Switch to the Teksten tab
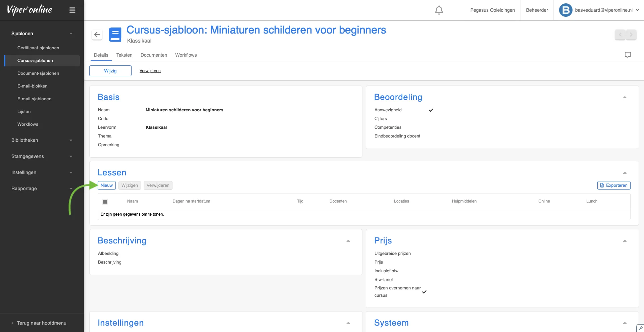Image resolution: width=644 pixels, height=332 pixels. pos(124,55)
